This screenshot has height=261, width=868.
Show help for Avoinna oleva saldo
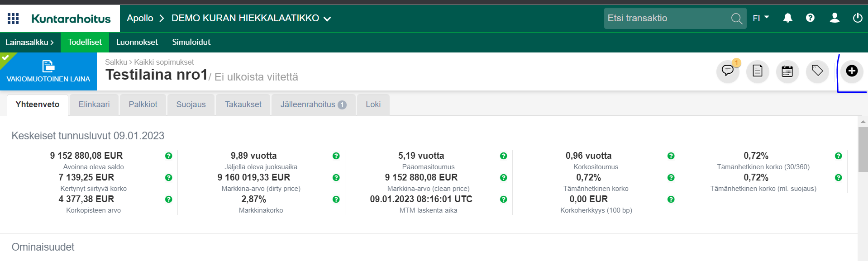tap(168, 156)
